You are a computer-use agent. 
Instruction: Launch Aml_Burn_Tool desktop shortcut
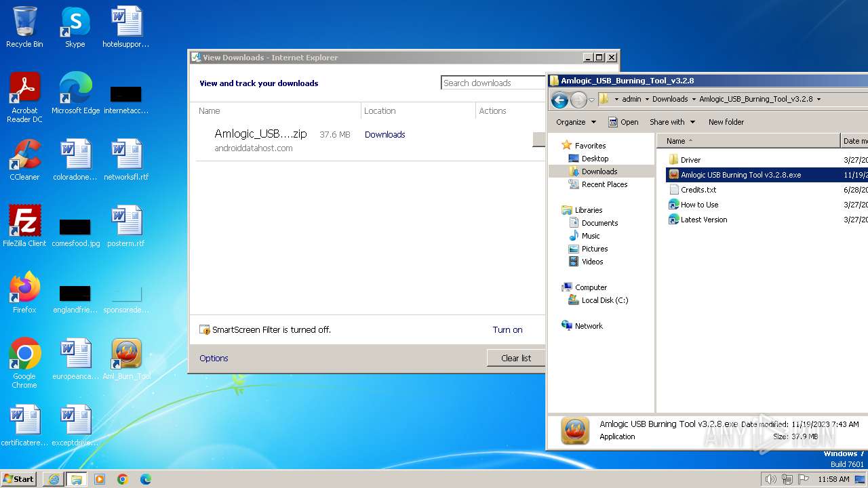(126, 359)
